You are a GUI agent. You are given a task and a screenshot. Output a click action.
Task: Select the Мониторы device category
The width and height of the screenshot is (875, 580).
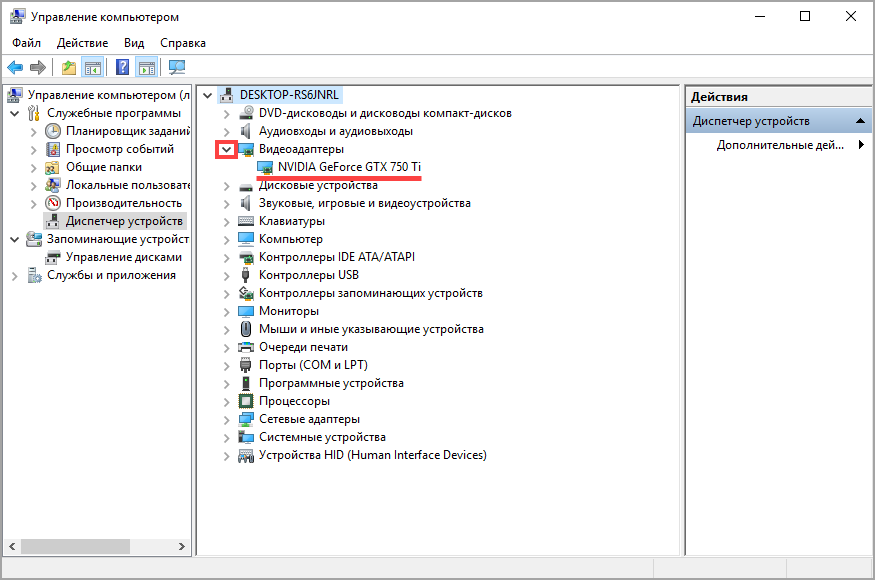(x=288, y=311)
